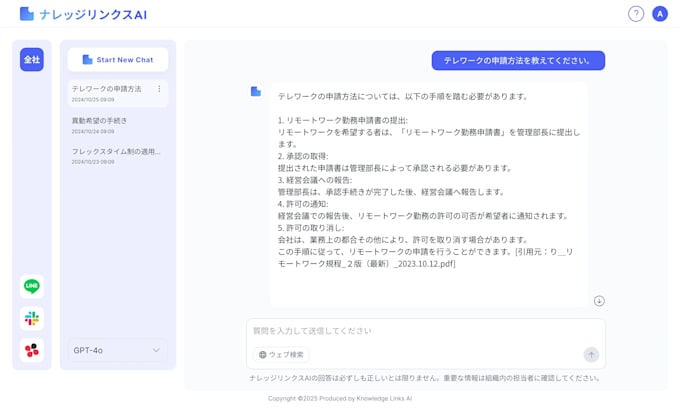Click the ナレッジリンクスAI logo

83,14
